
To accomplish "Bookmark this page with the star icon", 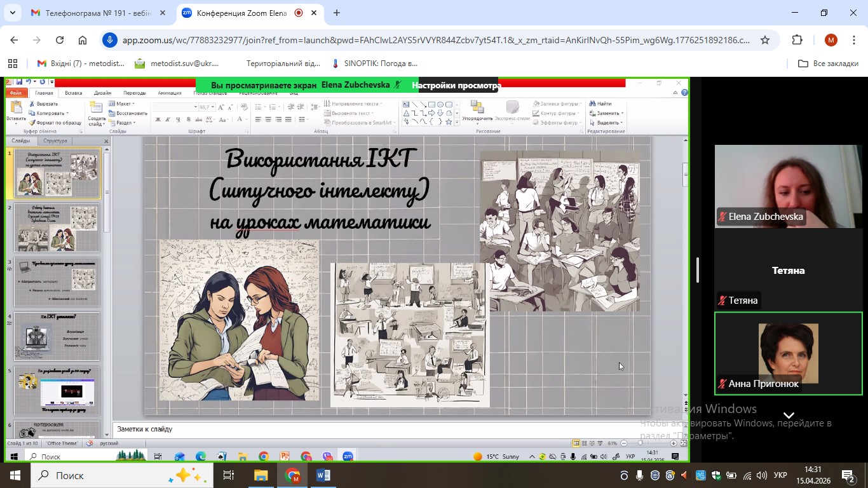I will pyautogui.click(x=765, y=40).
